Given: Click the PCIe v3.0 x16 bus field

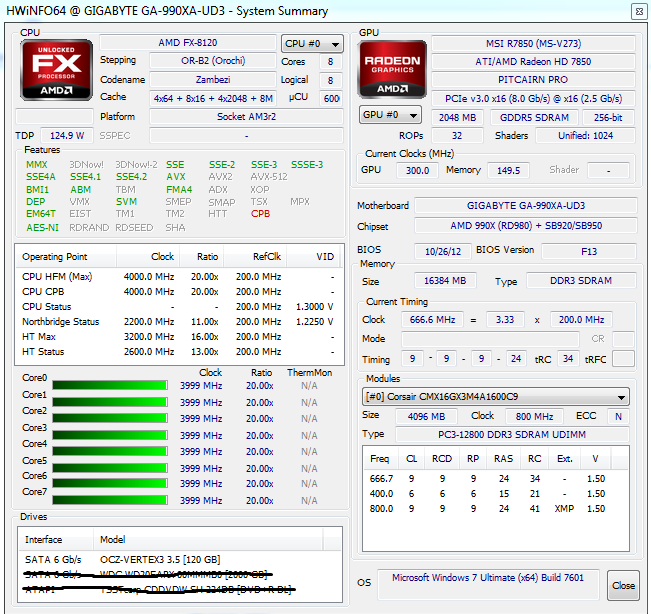Looking at the screenshot, I should coord(534,98).
